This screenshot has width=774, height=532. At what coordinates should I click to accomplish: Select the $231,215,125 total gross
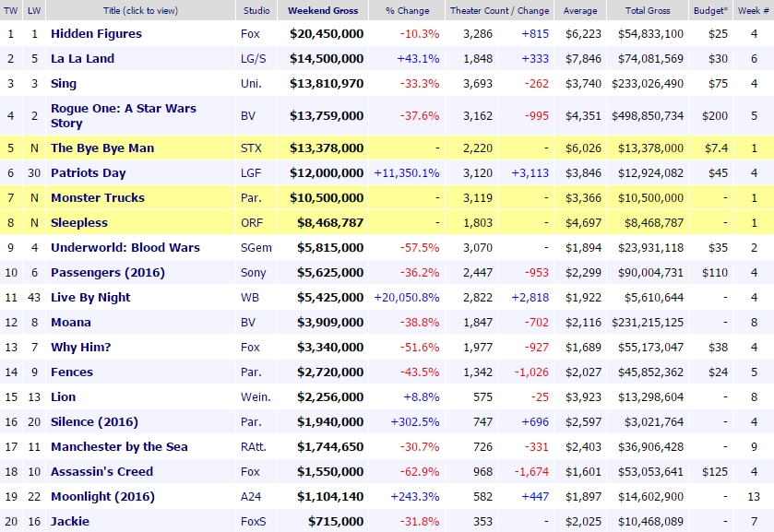point(648,323)
